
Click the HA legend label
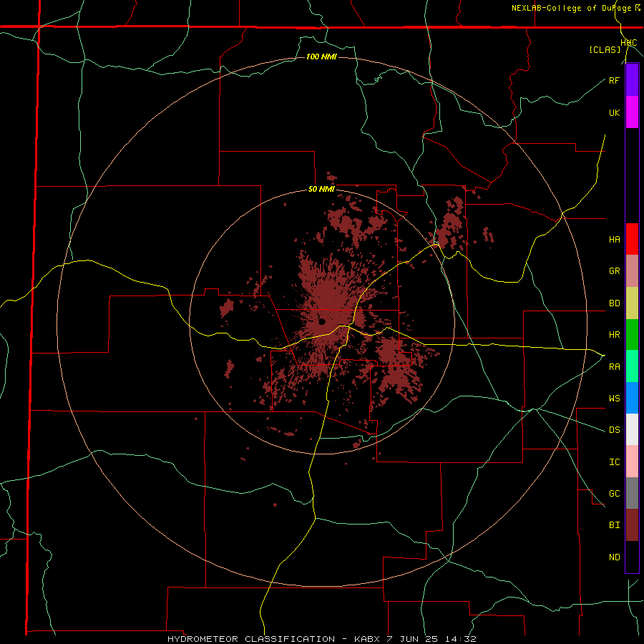point(614,240)
